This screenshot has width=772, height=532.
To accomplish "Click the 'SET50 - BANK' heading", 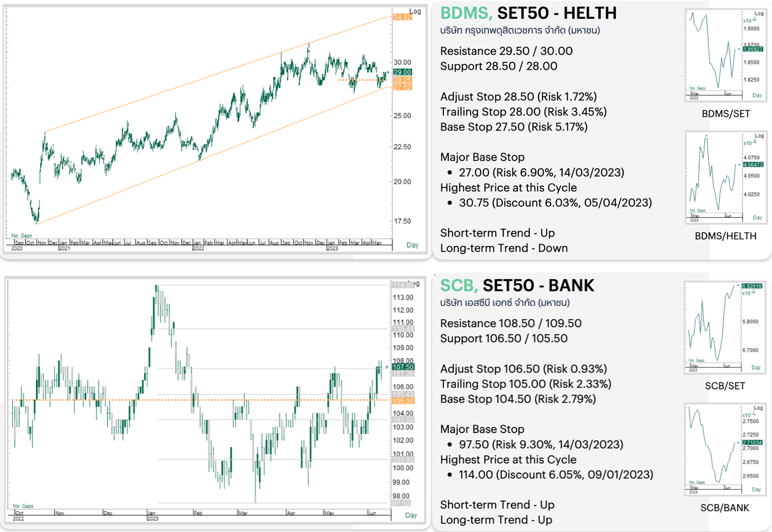I will coord(538,285).
